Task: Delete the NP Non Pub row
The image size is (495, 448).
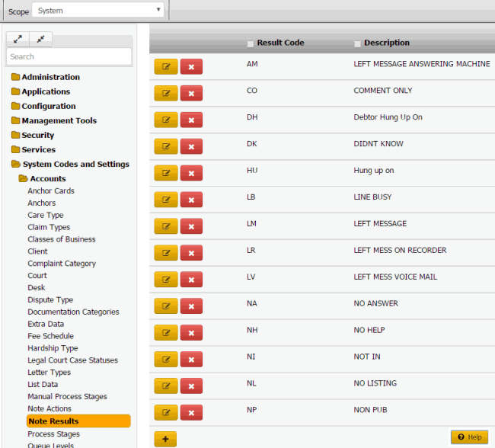Action: pyautogui.click(x=191, y=413)
